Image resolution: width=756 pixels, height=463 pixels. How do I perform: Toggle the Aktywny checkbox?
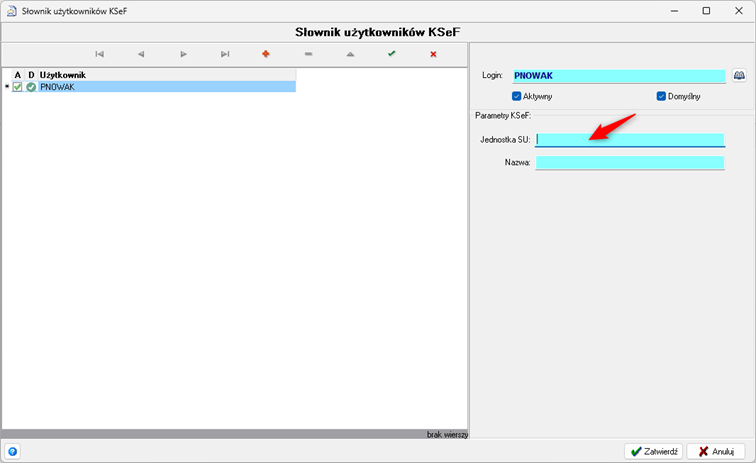[x=517, y=96]
